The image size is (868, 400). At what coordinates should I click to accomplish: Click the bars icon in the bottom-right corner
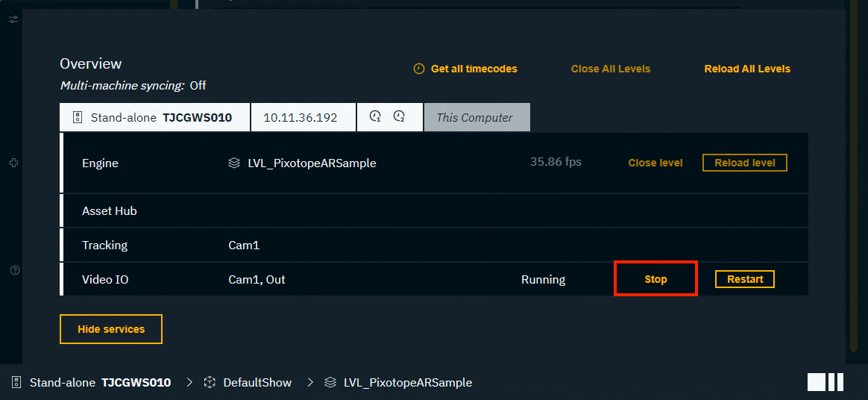(x=825, y=382)
